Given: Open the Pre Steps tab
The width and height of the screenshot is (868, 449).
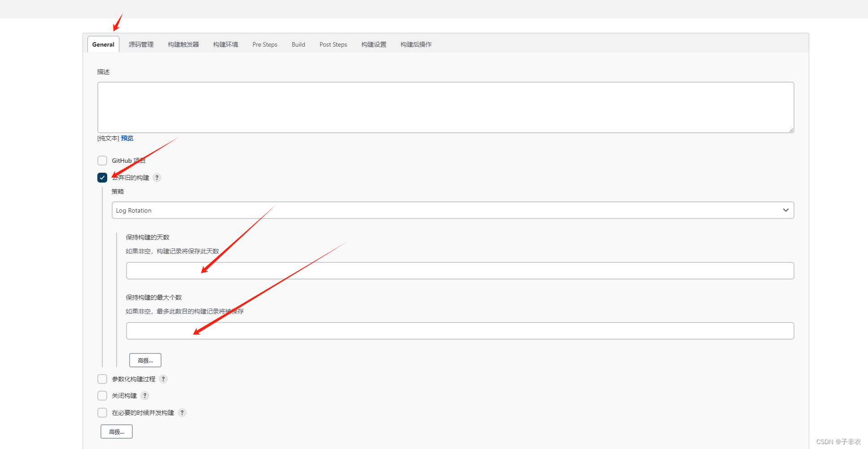Looking at the screenshot, I should click(265, 44).
